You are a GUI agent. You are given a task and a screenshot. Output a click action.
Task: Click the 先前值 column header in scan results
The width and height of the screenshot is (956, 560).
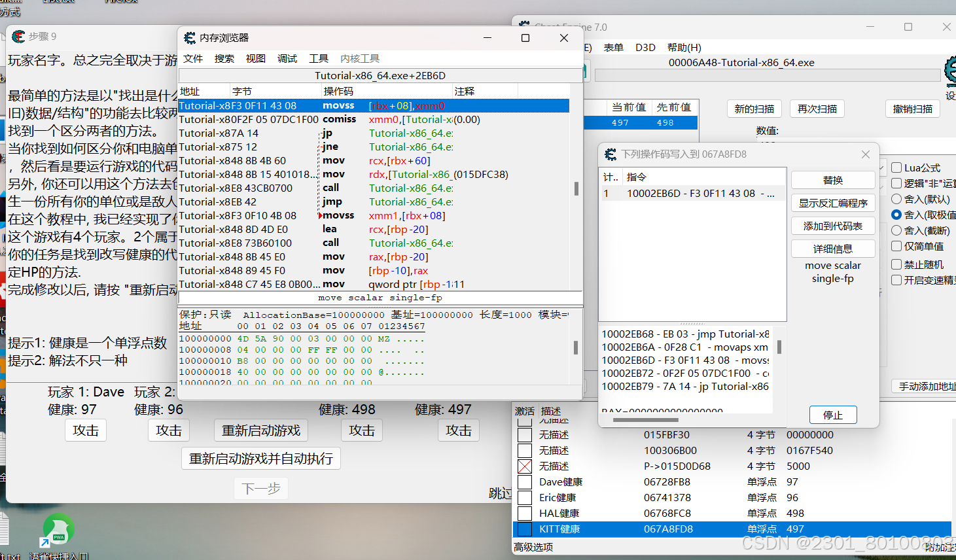click(674, 107)
